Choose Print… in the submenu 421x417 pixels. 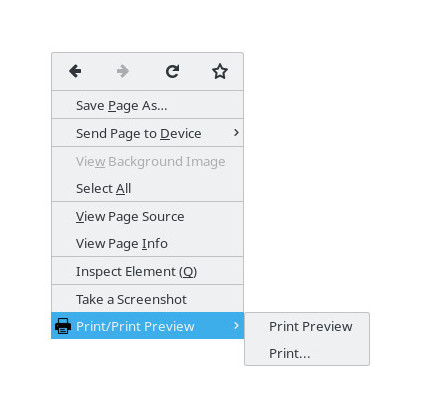[307, 353]
